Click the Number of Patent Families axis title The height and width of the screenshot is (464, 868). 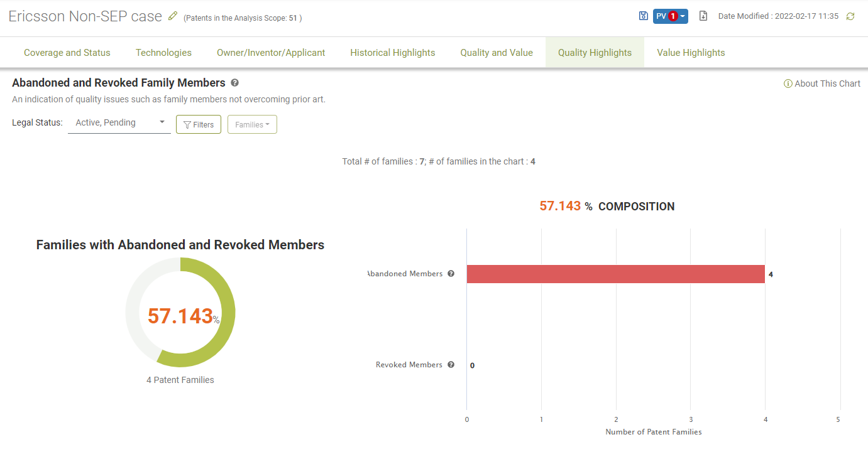[x=654, y=432]
